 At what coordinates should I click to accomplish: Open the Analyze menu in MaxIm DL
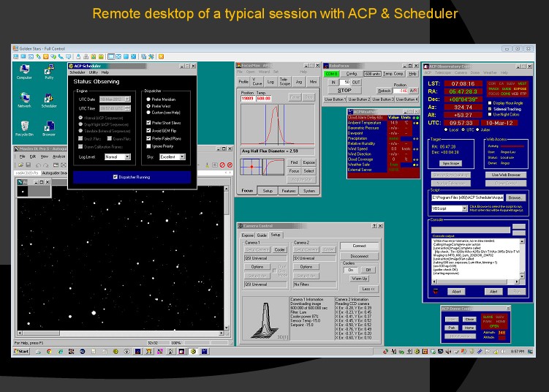pos(58,157)
